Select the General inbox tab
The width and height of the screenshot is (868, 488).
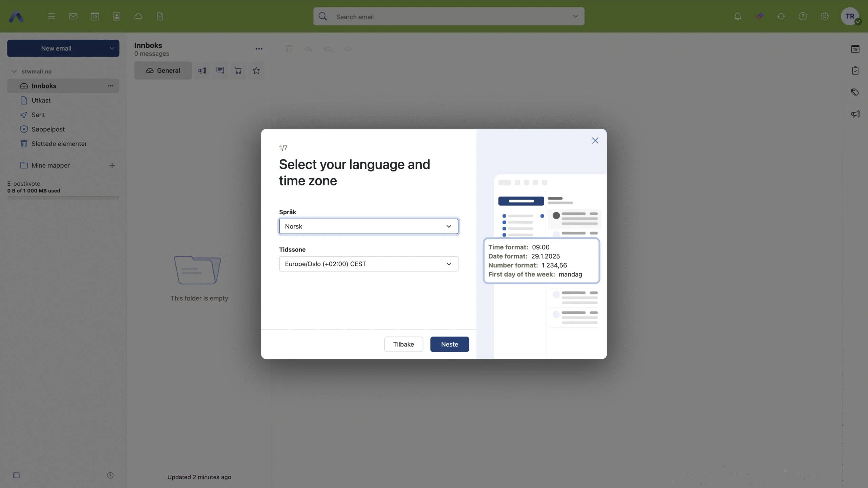tap(163, 70)
